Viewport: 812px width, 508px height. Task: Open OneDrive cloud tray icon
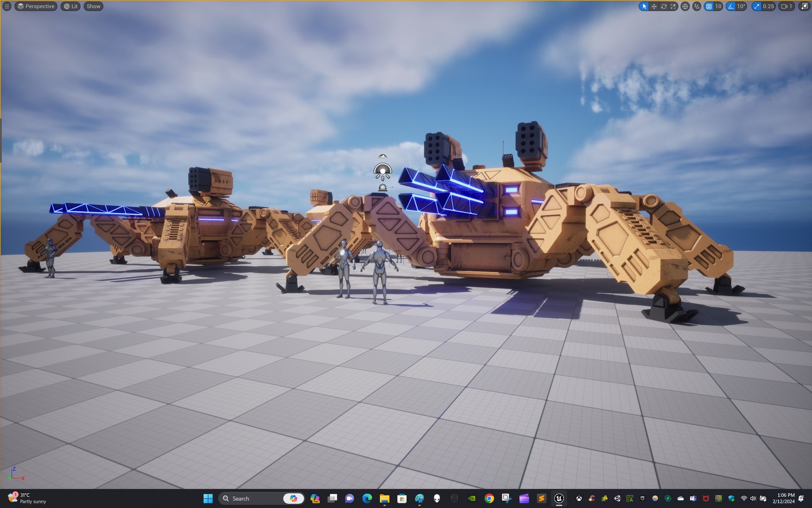680,498
